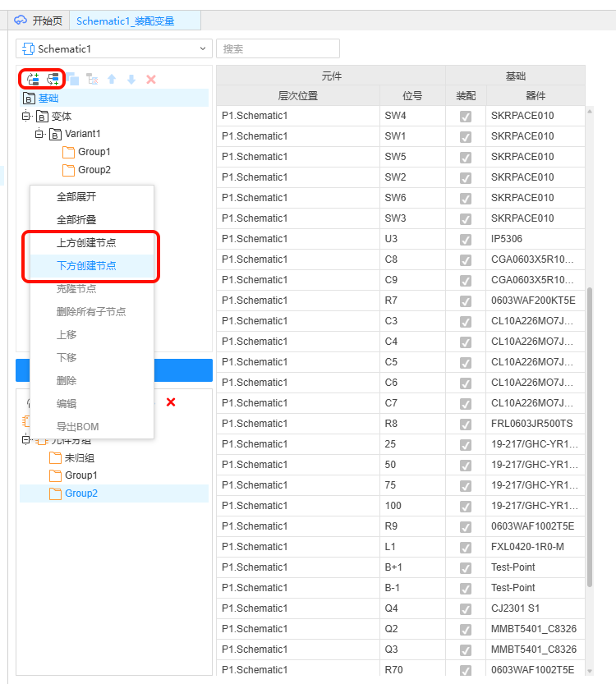Click the delete-all-child-nodes toolbar icon

92,79
